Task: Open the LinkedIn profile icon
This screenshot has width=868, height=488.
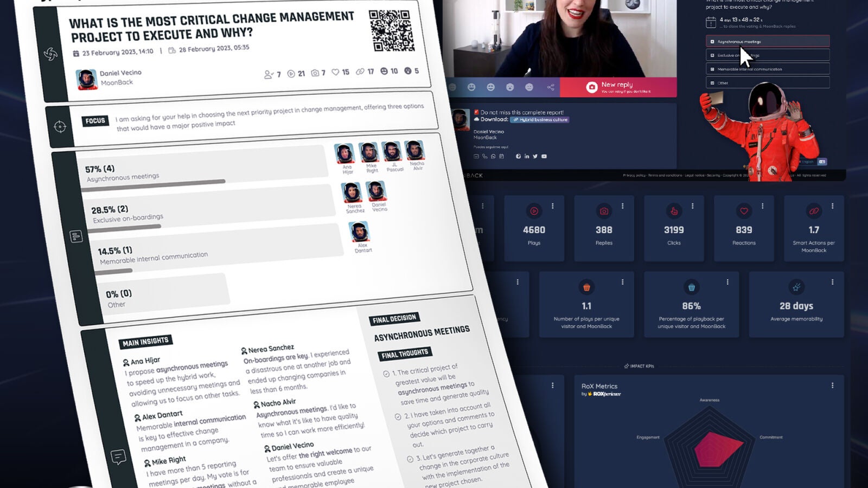Action: coord(527,157)
